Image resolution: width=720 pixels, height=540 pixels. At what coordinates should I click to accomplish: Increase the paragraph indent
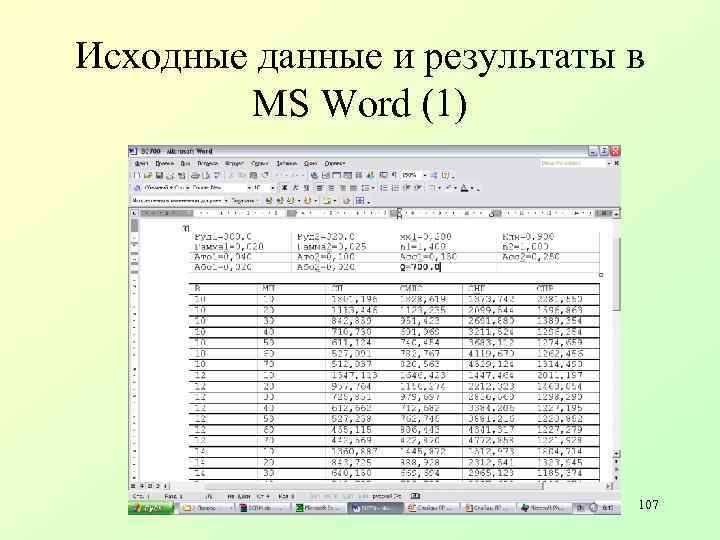418,188
